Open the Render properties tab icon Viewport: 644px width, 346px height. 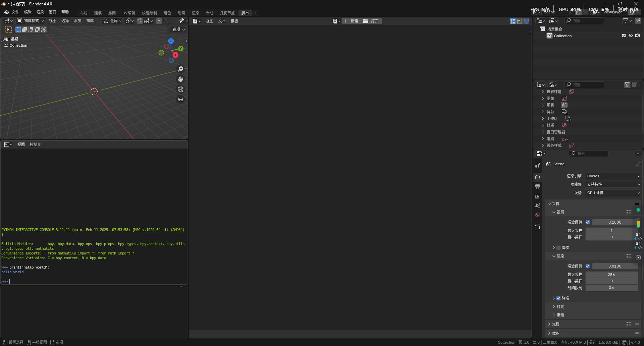coord(538,177)
